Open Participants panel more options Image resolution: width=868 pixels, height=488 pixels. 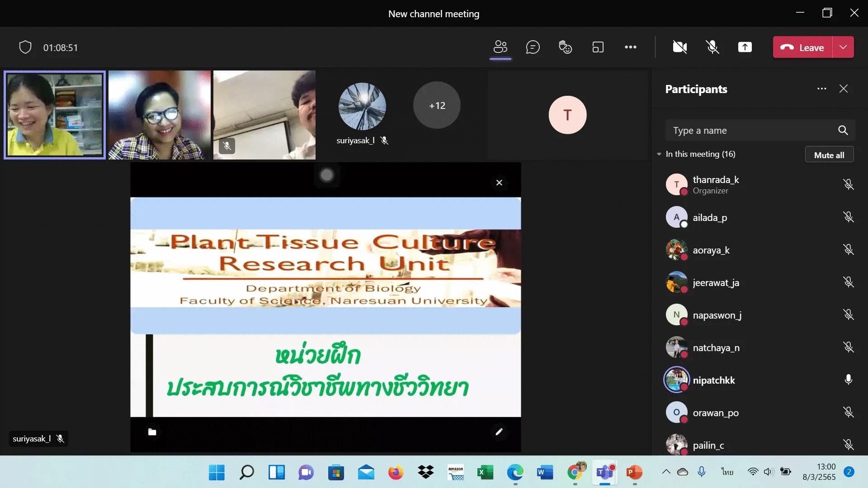tap(821, 89)
